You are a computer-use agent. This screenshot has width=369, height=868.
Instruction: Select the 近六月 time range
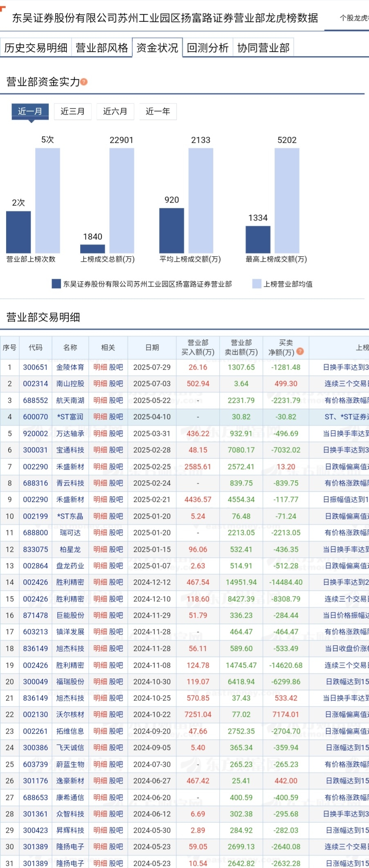point(115,111)
